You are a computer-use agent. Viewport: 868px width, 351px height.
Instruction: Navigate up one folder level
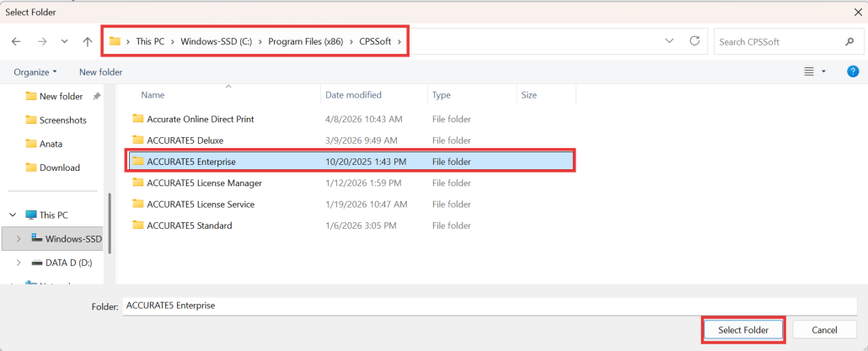[87, 41]
